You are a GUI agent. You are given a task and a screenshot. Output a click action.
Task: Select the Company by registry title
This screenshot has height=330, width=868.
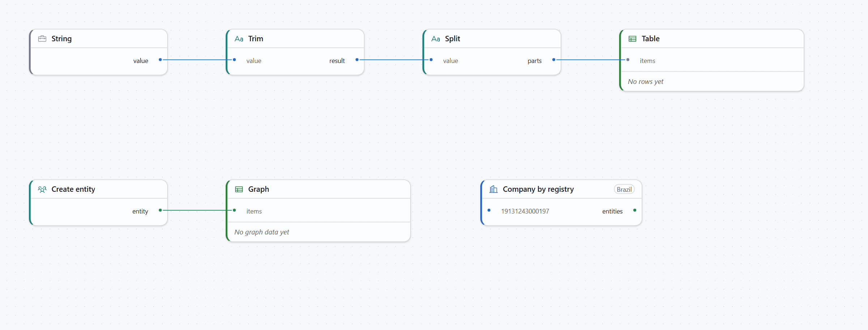(x=539, y=189)
